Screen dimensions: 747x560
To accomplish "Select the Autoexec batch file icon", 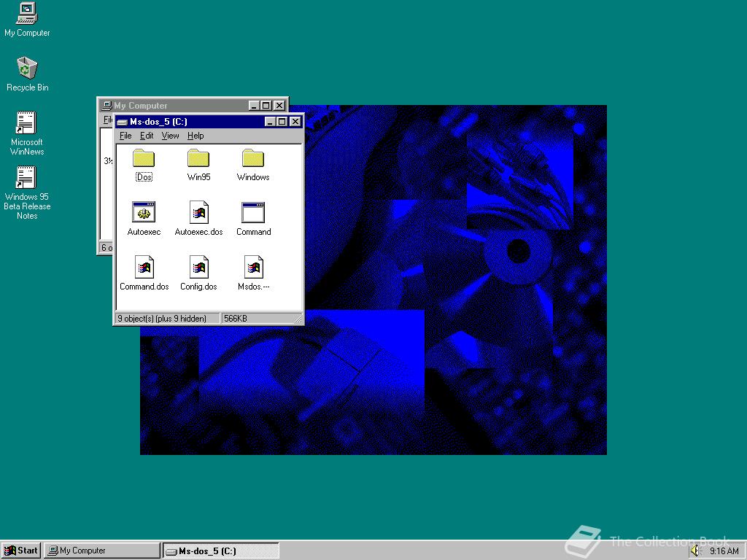I will click(144, 212).
